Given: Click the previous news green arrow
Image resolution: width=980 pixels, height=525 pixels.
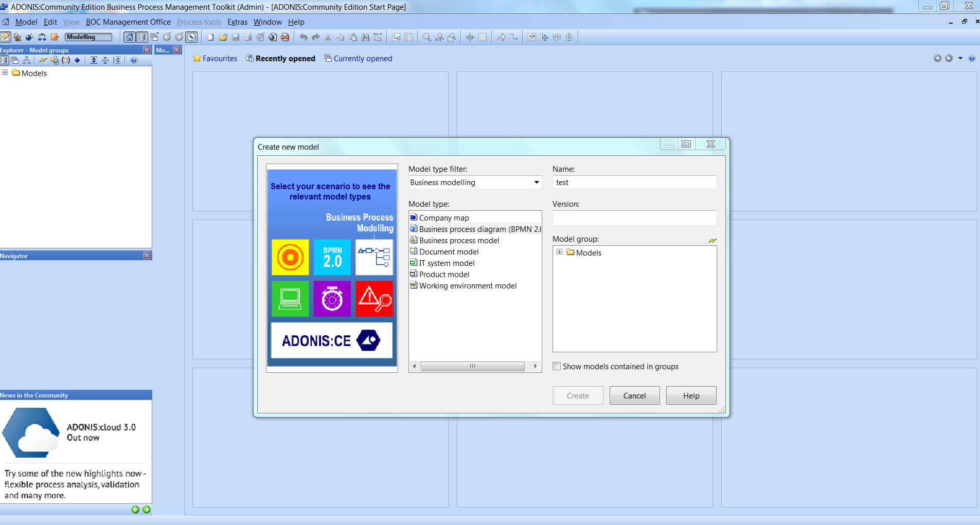Looking at the screenshot, I should pos(135,510).
